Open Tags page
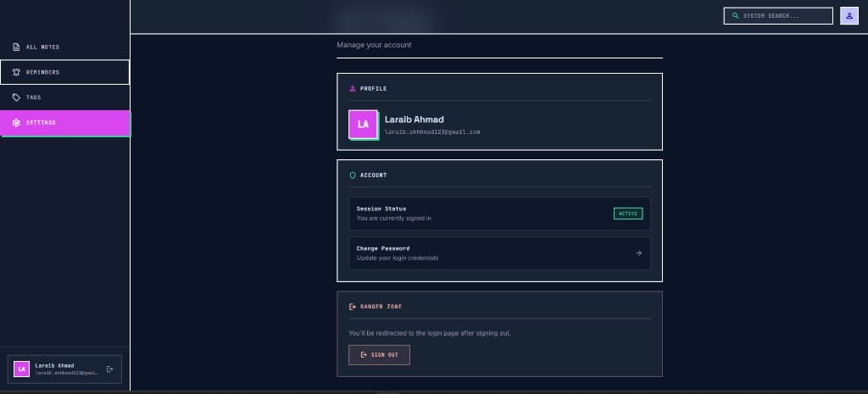This screenshot has width=868, height=394. (64, 97)
